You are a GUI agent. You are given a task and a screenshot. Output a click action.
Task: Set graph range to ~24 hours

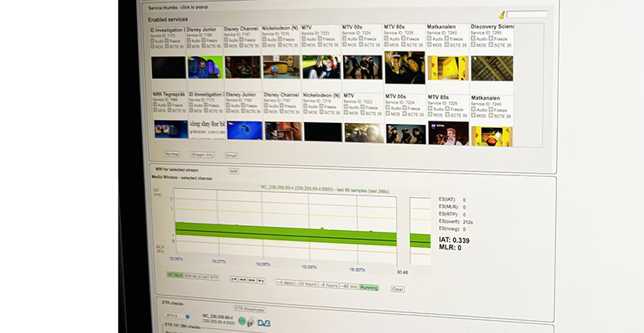click(308, 283)
